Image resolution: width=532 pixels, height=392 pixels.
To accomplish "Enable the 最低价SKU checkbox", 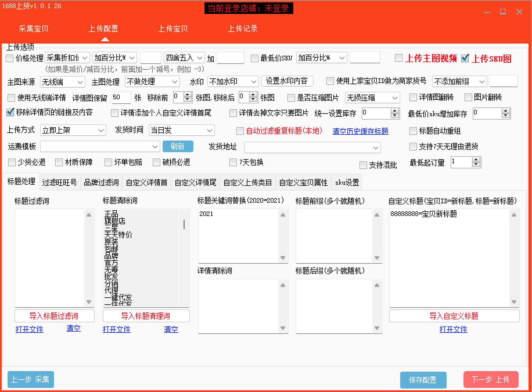I will (x=254, y=58).
